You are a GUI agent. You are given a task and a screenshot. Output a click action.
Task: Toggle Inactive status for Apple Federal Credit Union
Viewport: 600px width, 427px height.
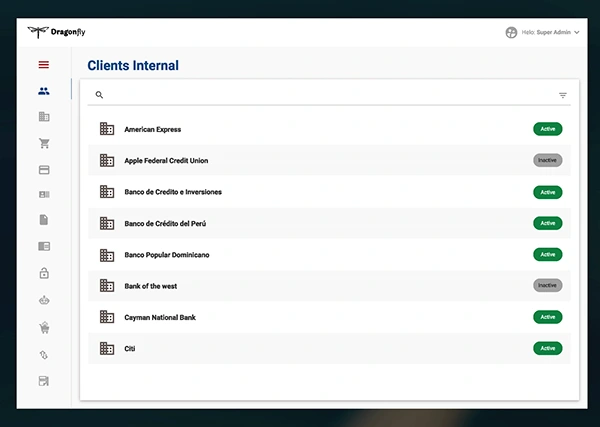548,160
